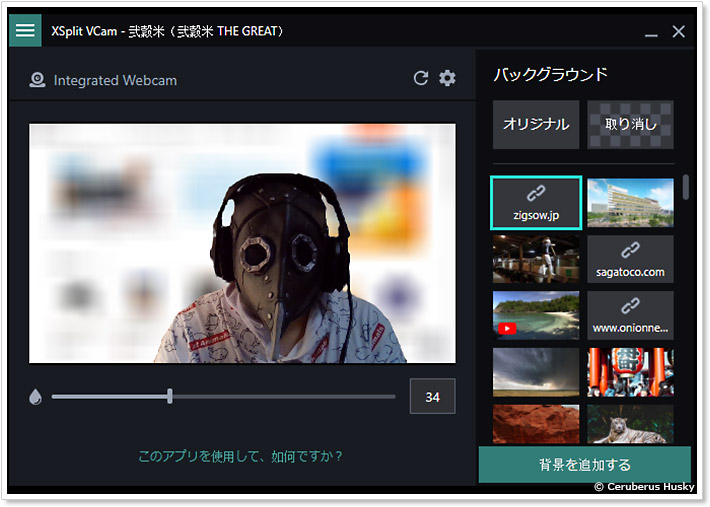Select the Integrated Webcam source label
The height and width of the screenshot is (507, 710).
point(115,81)
